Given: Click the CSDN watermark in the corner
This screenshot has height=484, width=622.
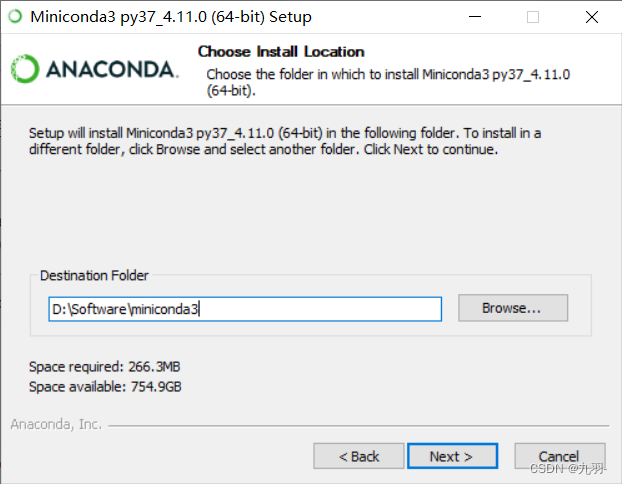Looking at the screenshot, I should tap(568, 469).
